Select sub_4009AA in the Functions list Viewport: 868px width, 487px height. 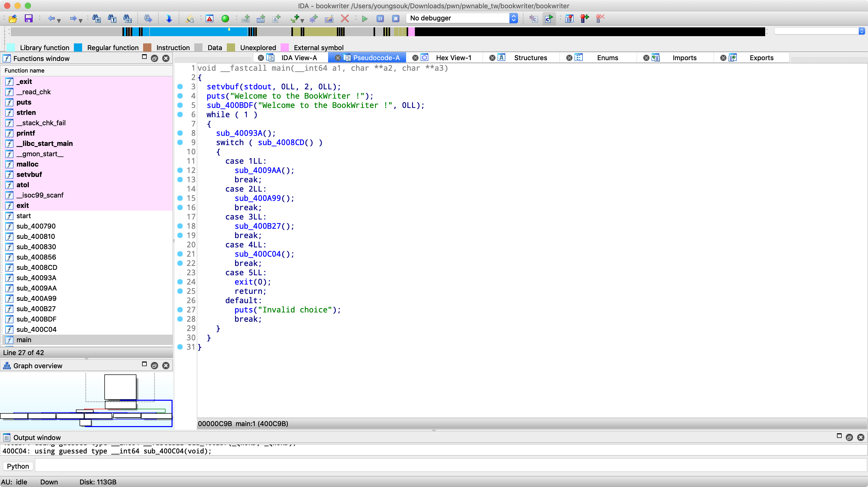[36, 288]
